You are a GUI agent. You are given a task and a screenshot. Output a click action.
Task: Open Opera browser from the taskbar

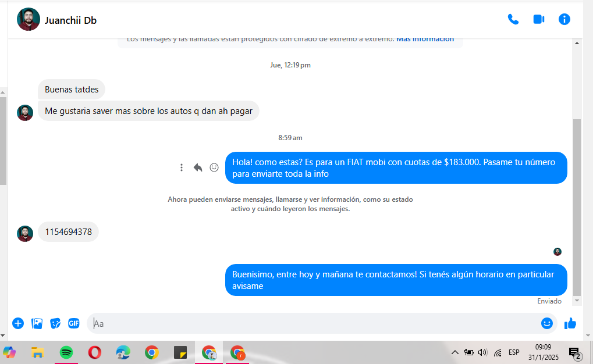pos(94,353)
